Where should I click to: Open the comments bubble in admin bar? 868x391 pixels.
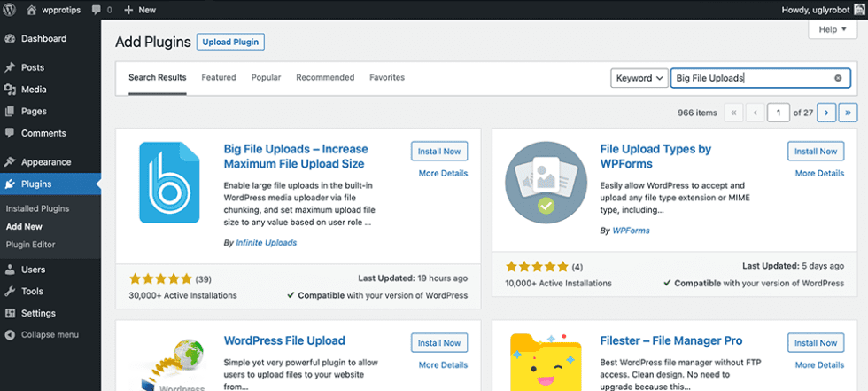[x=97, y=10]
